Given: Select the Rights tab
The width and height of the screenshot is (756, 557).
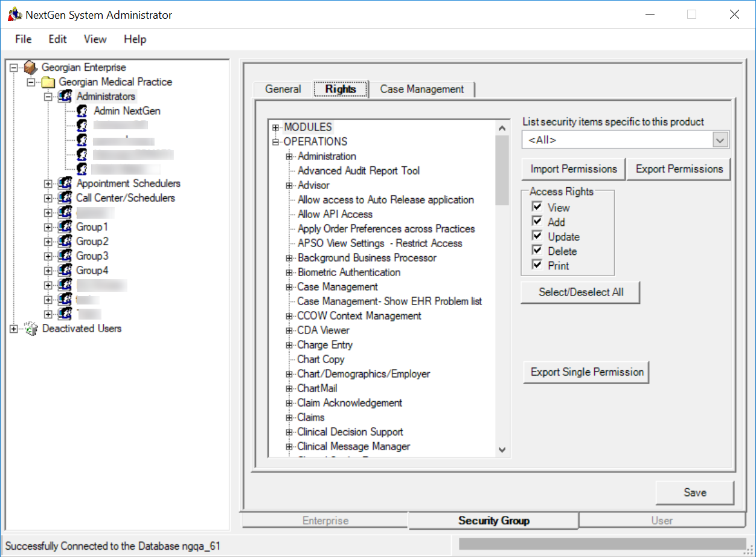Looking at the screenshot, I should coord(341,89).
